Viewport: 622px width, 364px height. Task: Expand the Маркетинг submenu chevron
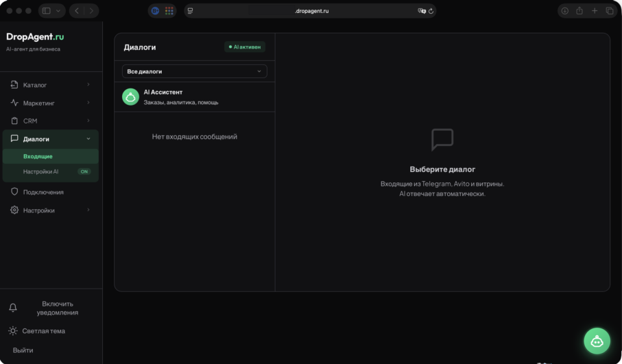pyautogui.click(x=88, y=103)
